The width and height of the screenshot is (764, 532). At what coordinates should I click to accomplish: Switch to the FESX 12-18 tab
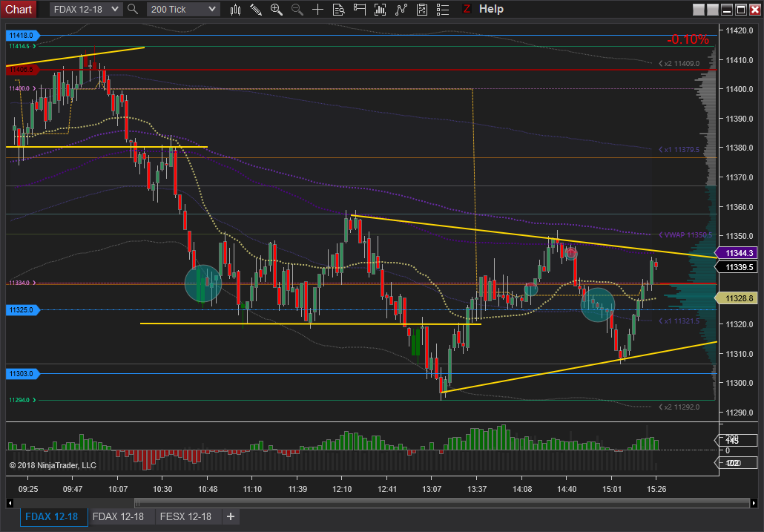185,516
